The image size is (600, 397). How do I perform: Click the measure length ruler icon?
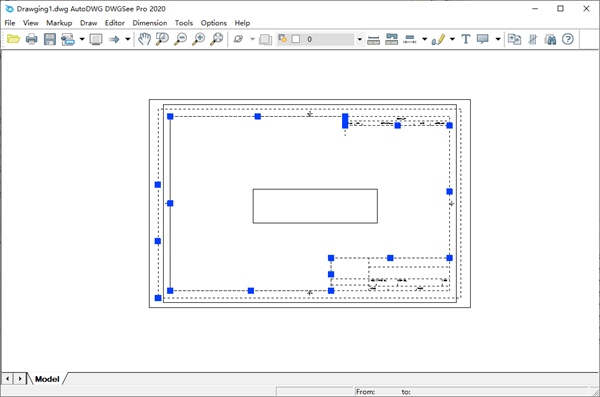coord(373,39)
